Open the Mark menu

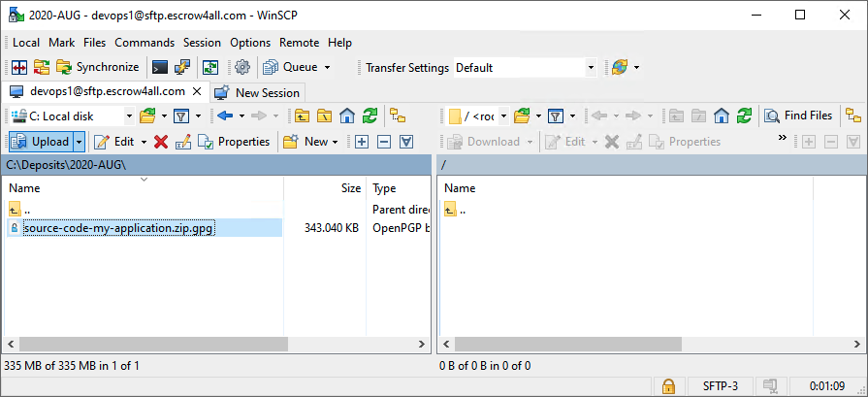coord(61,43)
